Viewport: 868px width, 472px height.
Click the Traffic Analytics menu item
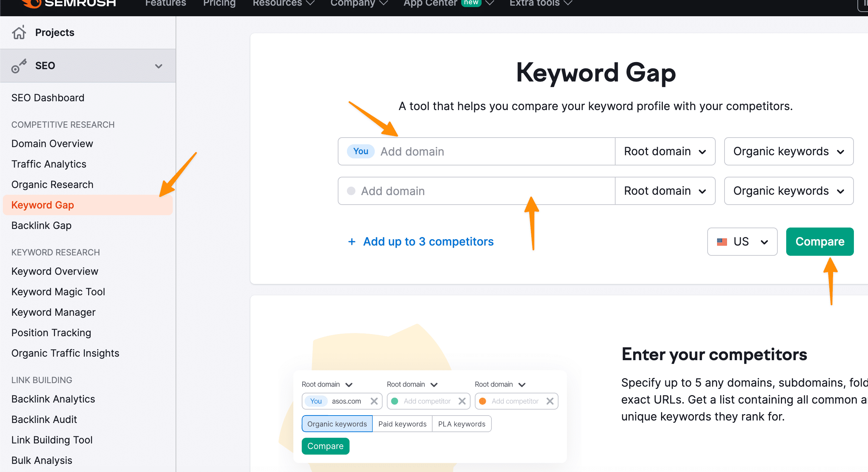coord(49,164)
